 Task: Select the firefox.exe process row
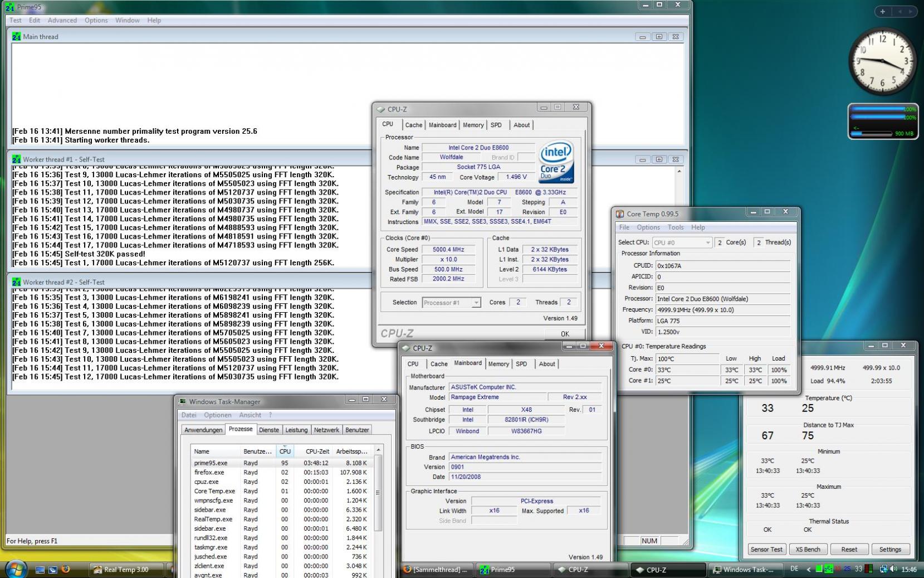point(282,472)
